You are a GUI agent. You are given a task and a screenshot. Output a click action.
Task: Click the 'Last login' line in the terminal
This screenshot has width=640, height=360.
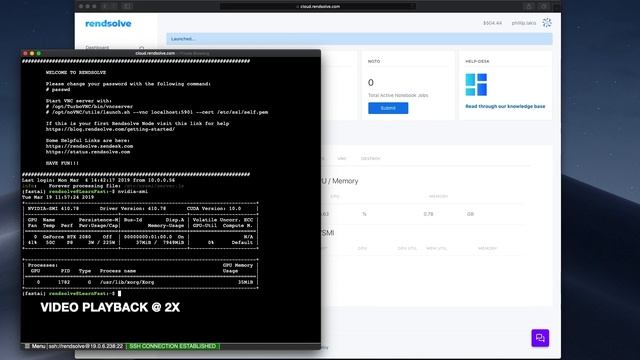(x=98, y=180)
